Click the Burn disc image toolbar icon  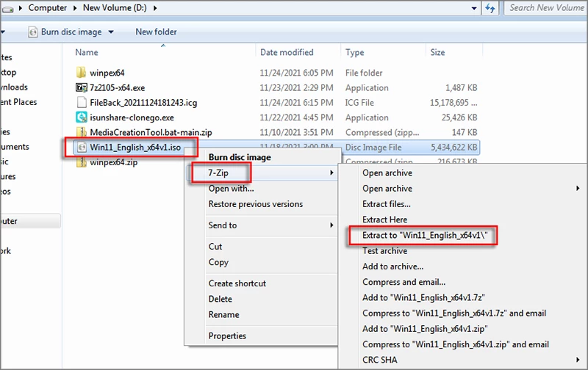[x=33, y=32]
